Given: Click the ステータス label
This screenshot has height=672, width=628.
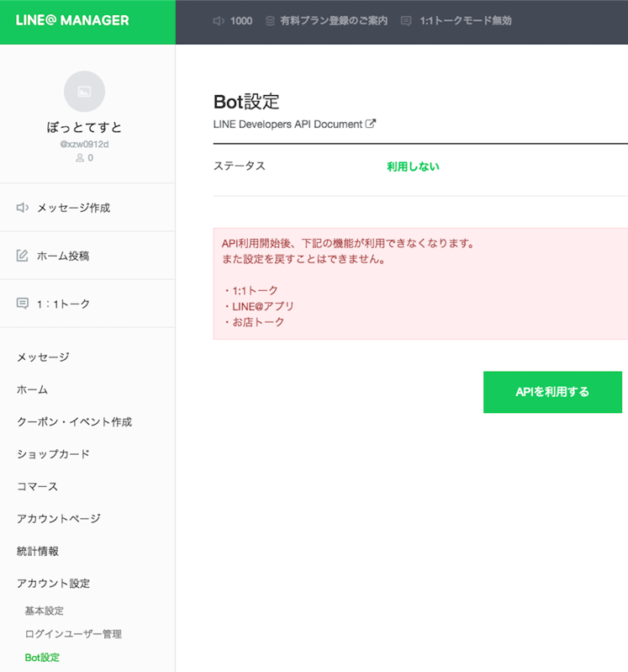Looking at the screenshot, I should (x=240, y=166).
